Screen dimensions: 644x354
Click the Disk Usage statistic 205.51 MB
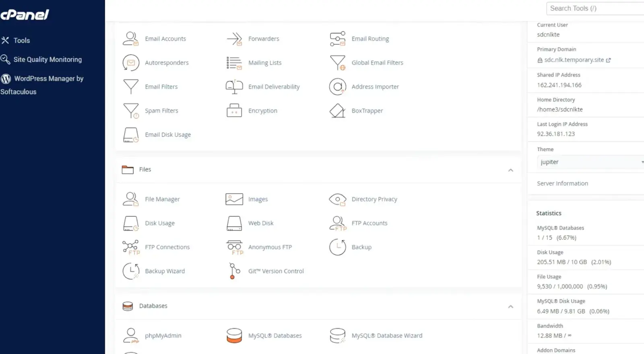[x=574, y=262]
